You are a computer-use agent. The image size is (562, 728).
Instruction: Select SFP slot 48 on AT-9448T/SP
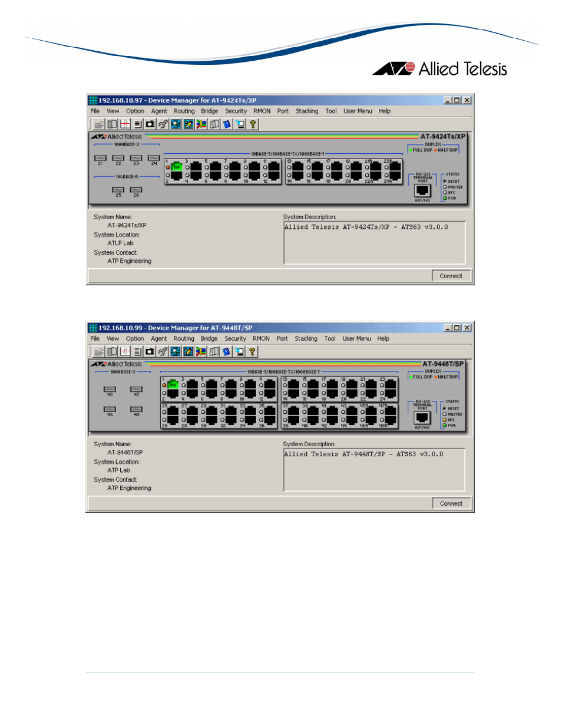coord(137,409)
